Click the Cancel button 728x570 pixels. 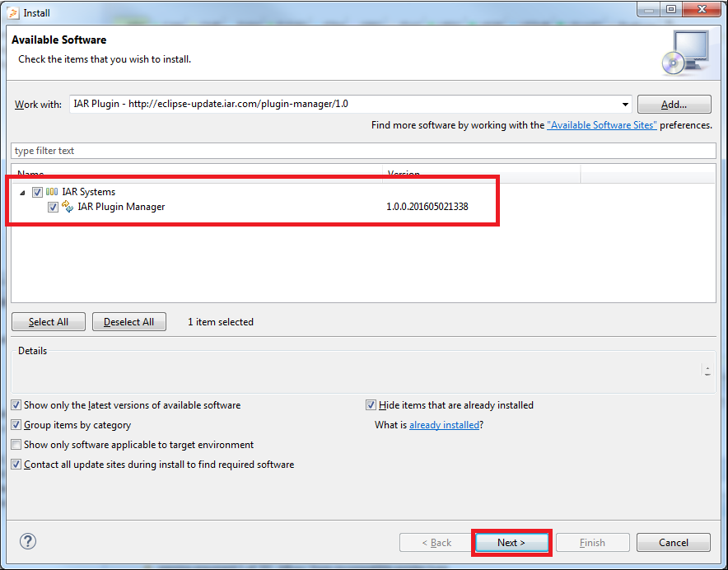673,543
